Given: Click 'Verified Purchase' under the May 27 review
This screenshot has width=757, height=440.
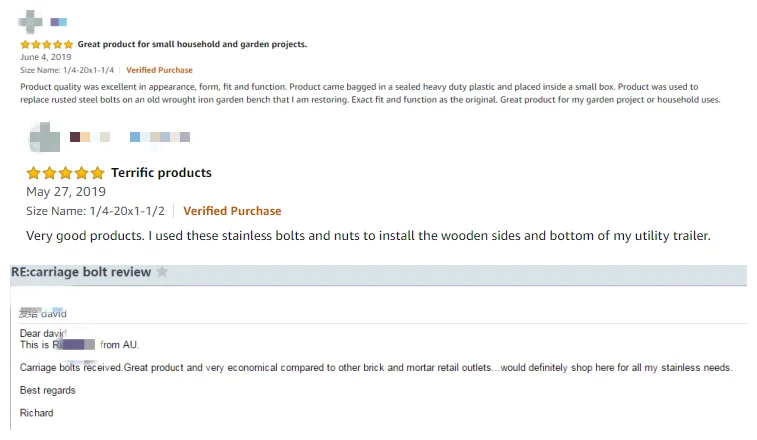Looking at the screenshot, I should click(x=232, y=211).
